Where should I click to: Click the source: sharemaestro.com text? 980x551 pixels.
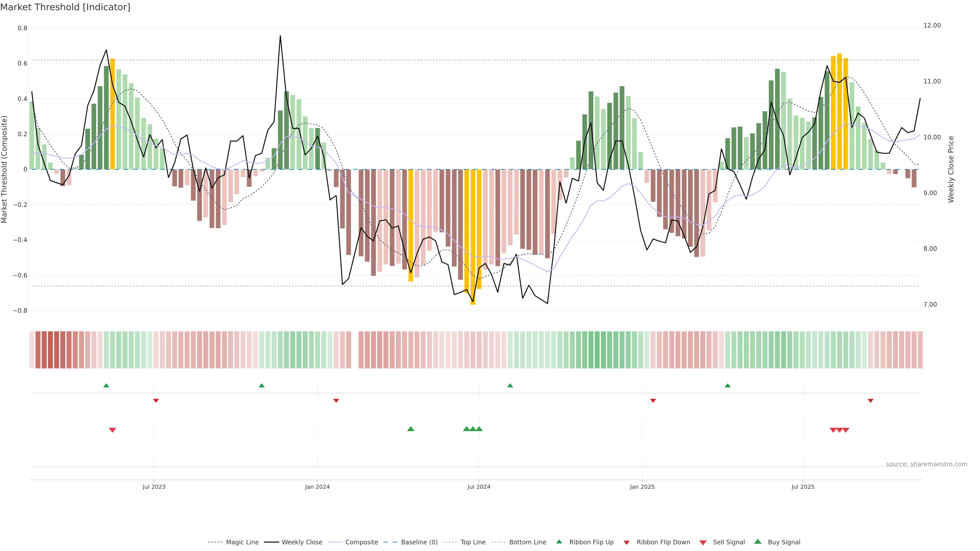coord(926,464)
